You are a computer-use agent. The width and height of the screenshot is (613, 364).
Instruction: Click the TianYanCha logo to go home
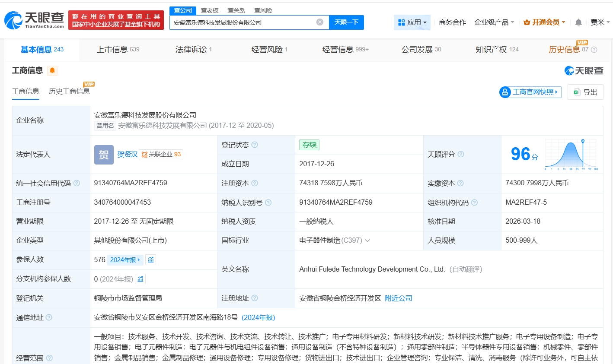[x=35, y=20]
